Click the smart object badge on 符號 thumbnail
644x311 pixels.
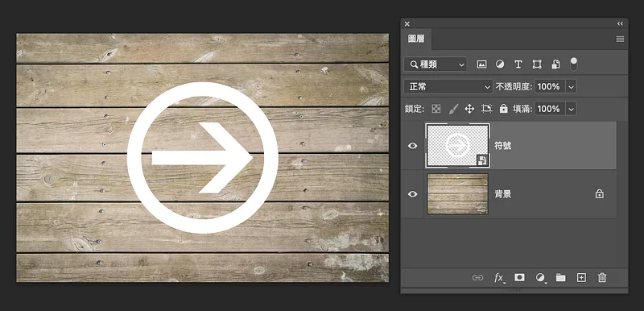[482, 160]
